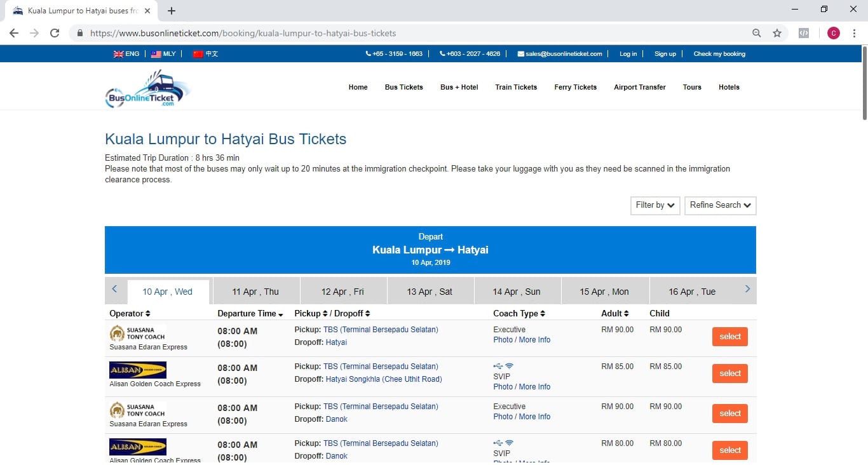This screenshot has width=868, height=465.
Task: Choose the Chinese flag language option
Action: (205, 54)
